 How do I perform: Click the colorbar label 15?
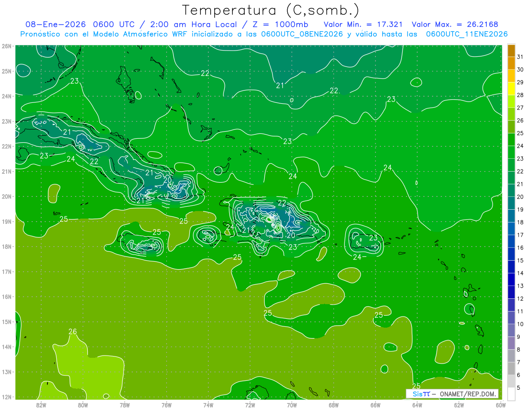click(x=520, y=261)
